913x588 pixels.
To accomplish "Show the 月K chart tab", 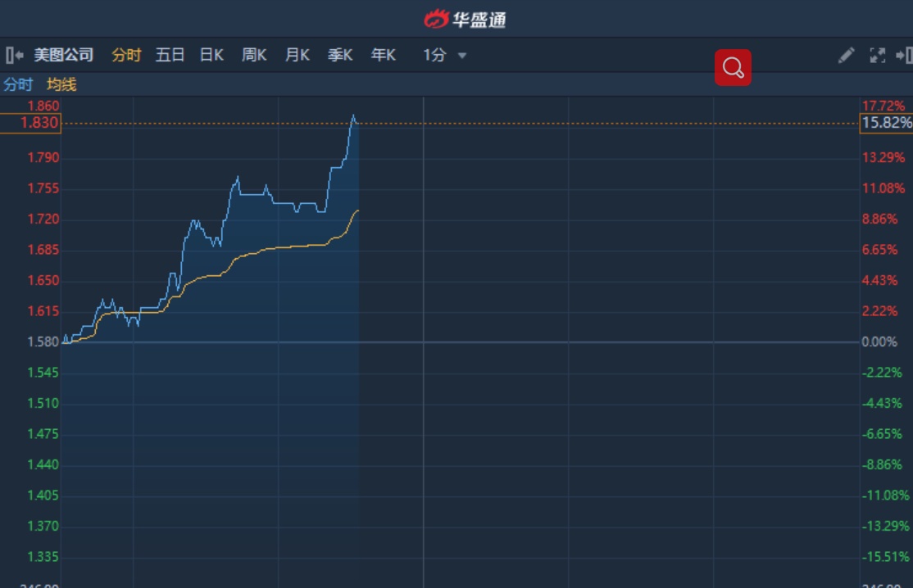I will (x=297, y=55).
